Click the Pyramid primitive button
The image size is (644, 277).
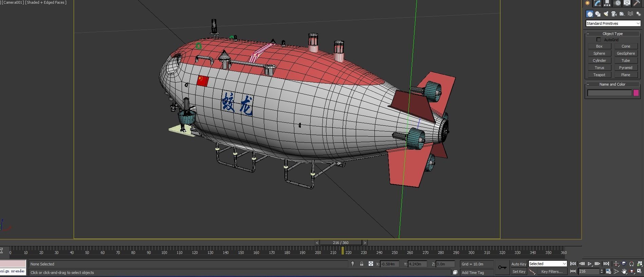(626, 68)
